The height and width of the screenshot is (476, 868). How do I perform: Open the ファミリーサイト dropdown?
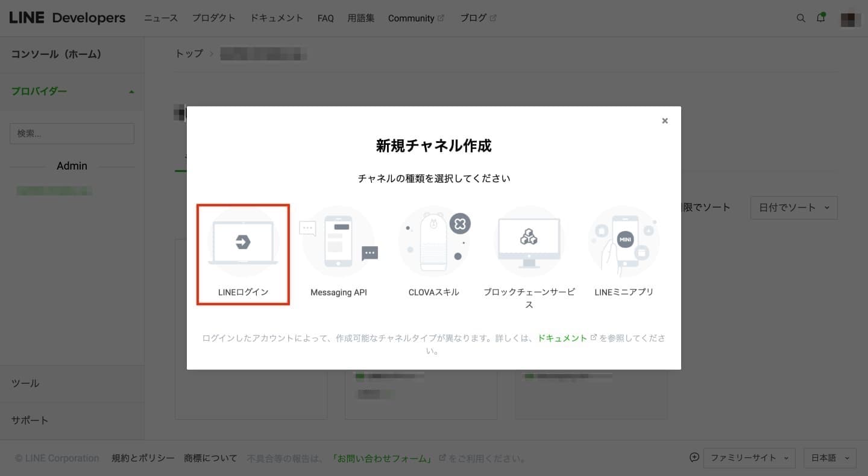749,458
